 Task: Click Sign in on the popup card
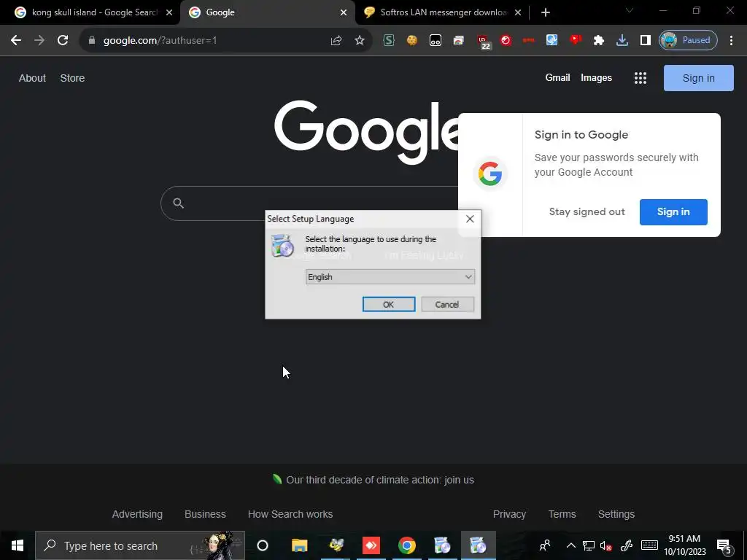[x=673, y=212]
